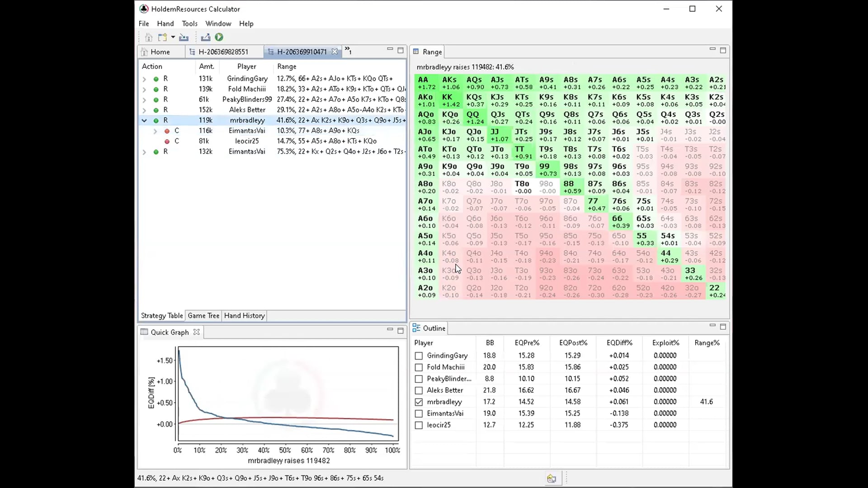
Task: Open the Tools menu
Action: coord(189,23)
